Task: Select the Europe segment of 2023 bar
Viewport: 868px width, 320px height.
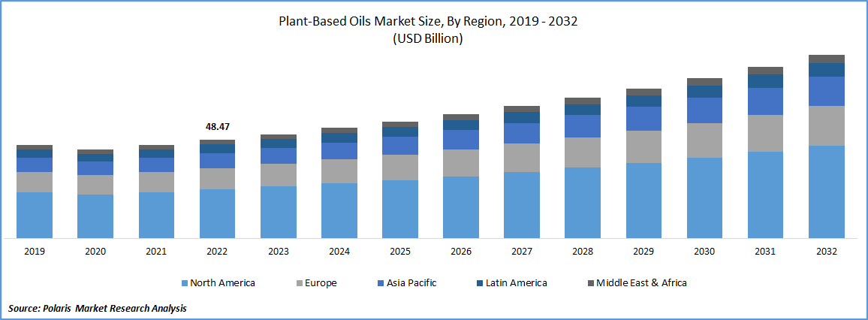Action: pos(279,175)
